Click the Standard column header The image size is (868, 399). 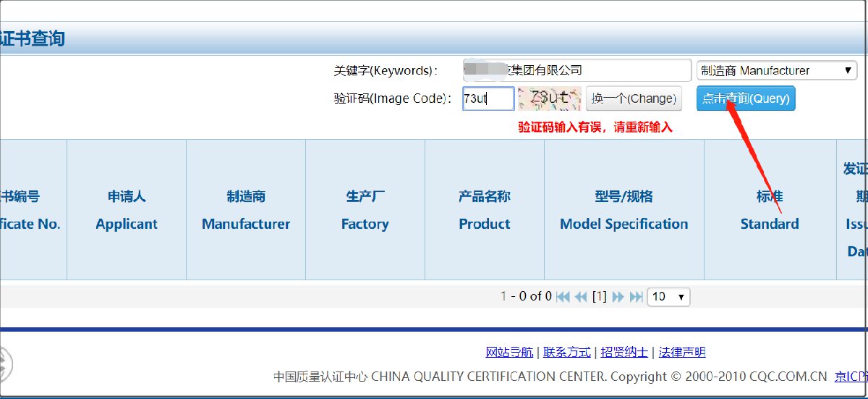tap(770, 210)
